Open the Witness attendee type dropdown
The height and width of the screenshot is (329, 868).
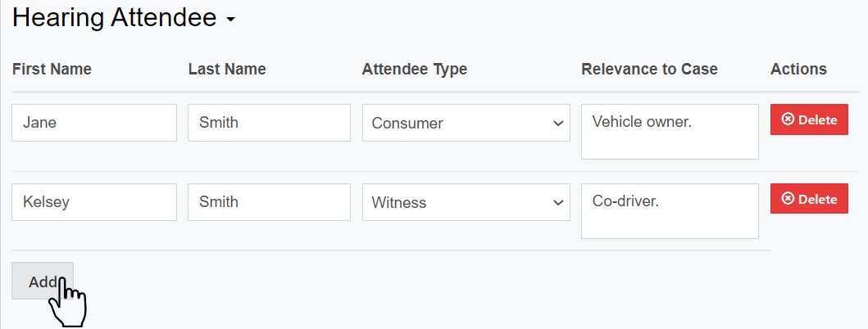466,202
